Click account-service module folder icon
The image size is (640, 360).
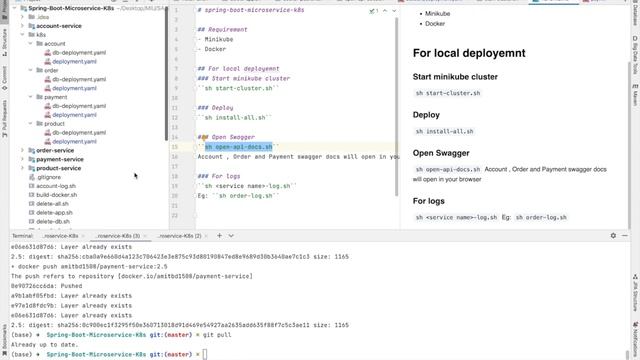pyautogui.click(x=31, y=26)
